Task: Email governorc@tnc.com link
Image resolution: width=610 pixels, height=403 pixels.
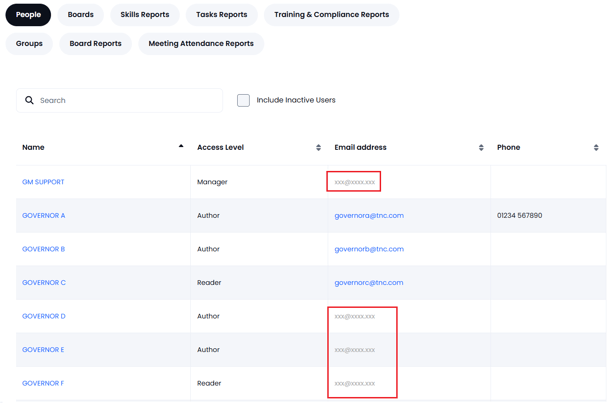Action: [369, 282]
